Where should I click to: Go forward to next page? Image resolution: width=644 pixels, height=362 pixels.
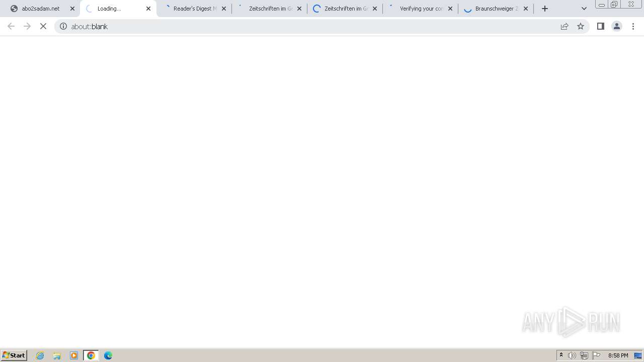tap(27, 26)
